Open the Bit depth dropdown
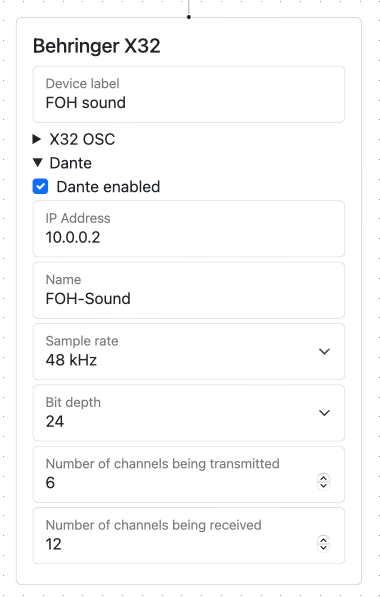This screenshot has height=597, width=380. (189, 413)
